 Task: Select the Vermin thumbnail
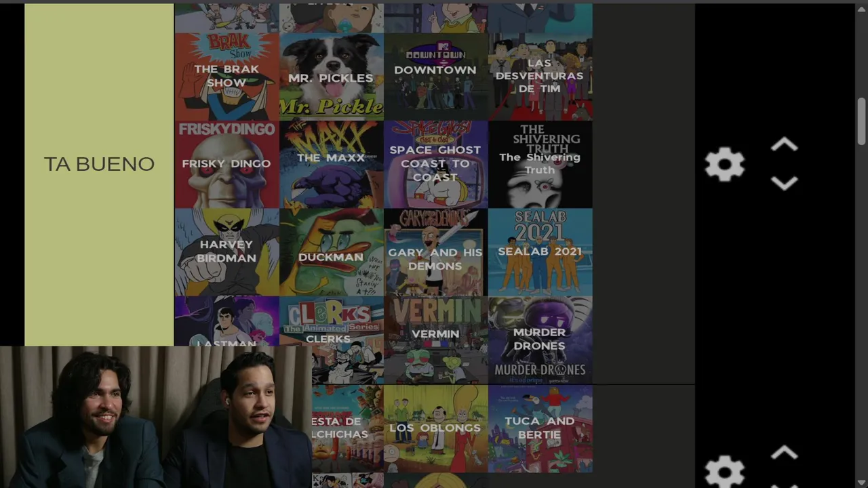435,340
